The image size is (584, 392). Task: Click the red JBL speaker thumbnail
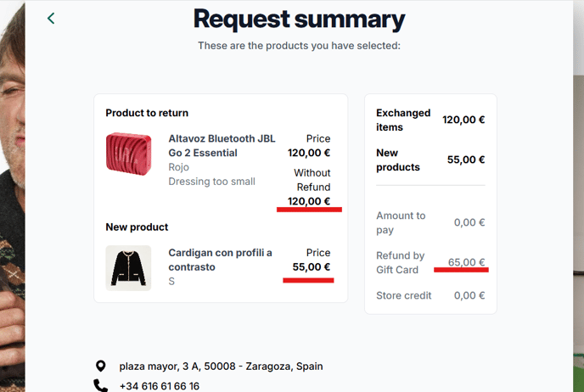(128, 154)
